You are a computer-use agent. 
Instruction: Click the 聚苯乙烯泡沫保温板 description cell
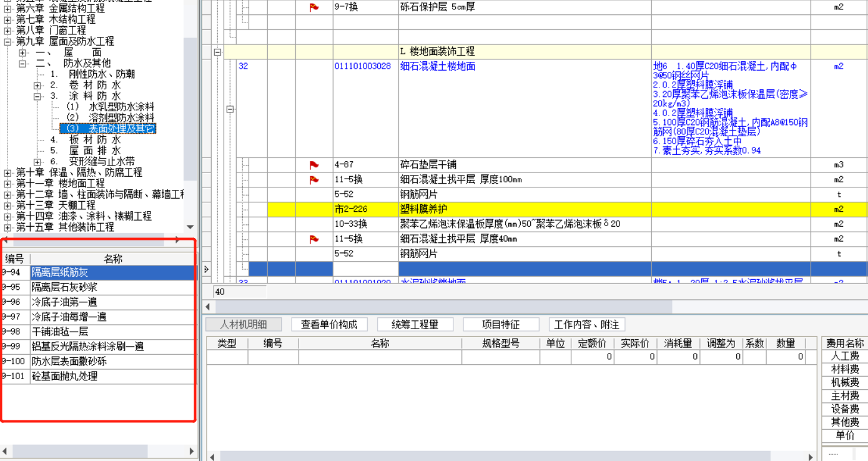[525, 224]
